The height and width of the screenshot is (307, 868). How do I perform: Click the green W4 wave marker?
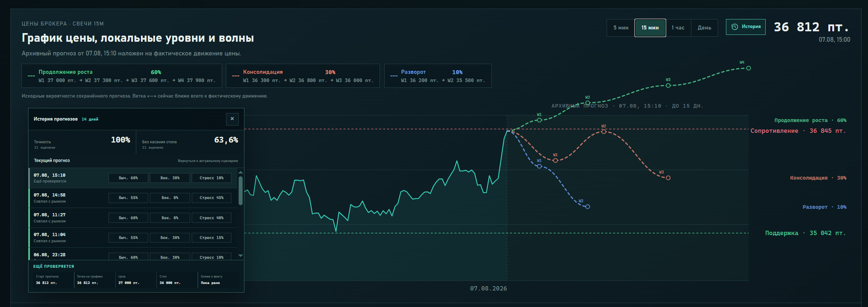pos(749,68)
